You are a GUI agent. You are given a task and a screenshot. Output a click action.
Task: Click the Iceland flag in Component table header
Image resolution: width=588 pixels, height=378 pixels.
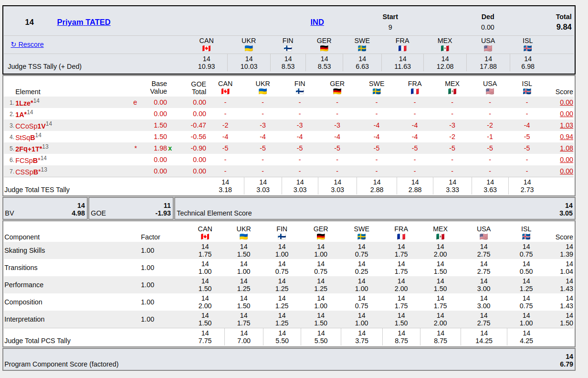526,237
